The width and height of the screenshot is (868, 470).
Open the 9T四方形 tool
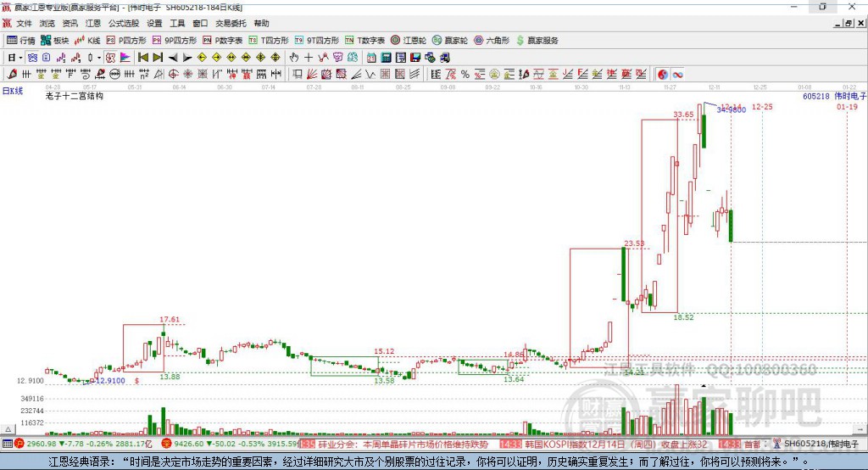pos(317,41)
